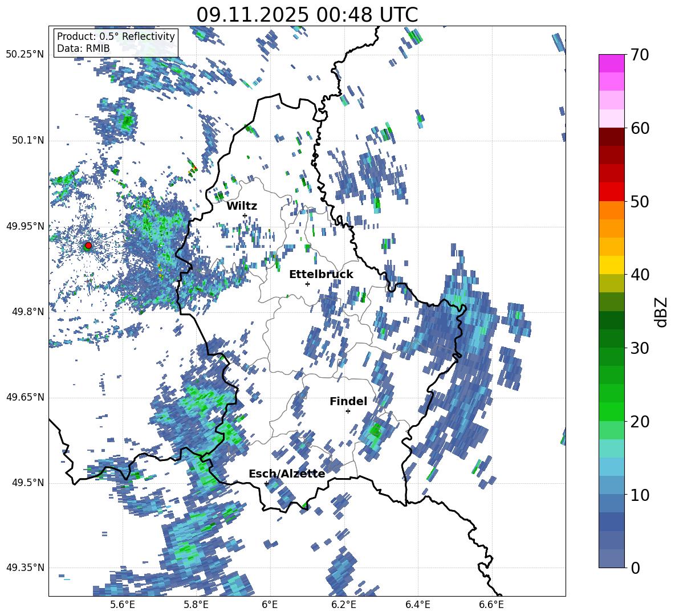Click the 6.6°E longitude label
The image size is (675, 616).
pyautogui.click(x=491, y=605)
